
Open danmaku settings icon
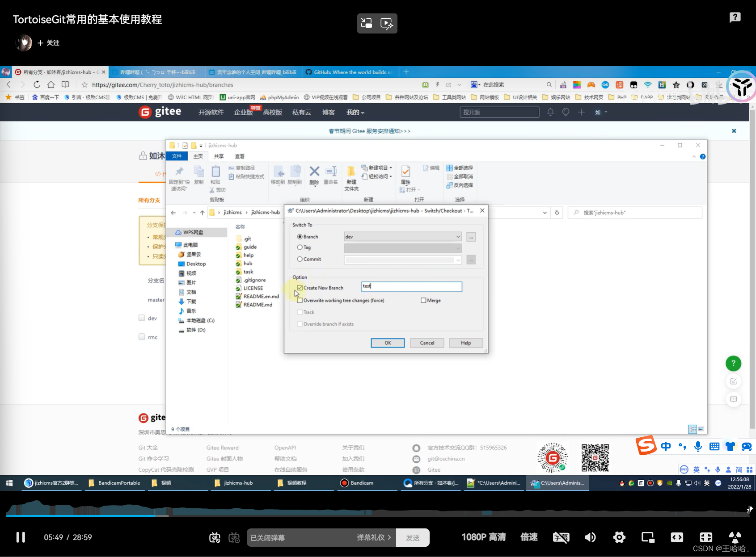pyautogui.click(x=234, y=537)
